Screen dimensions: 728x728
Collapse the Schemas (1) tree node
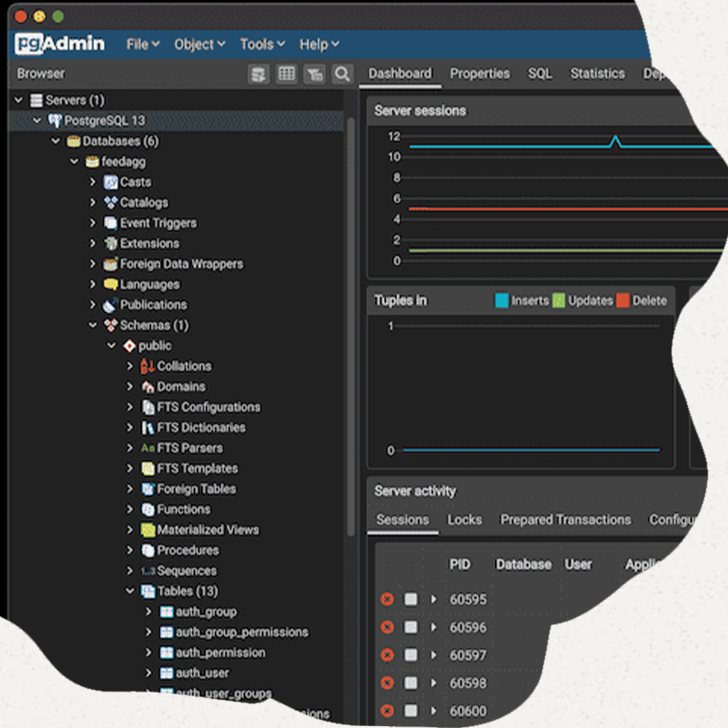click(93, 326)
